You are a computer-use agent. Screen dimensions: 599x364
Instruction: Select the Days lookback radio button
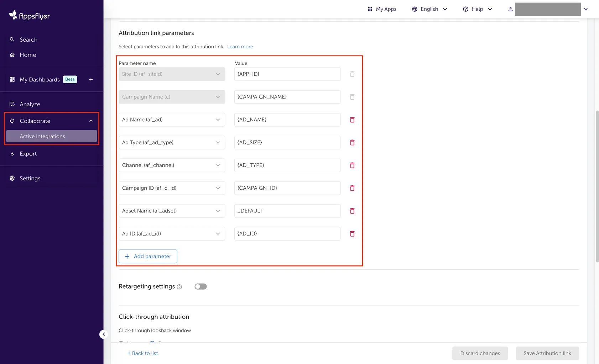[x=152, y=343]
